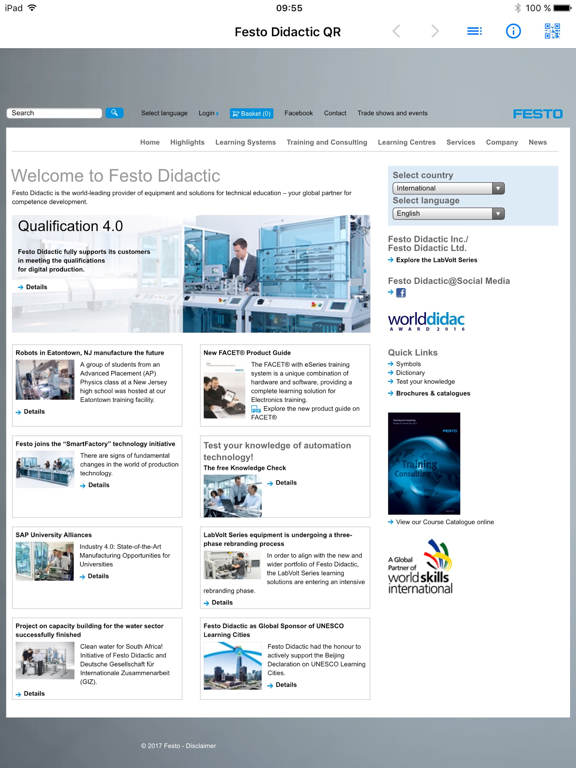576x768 pixels.
Task: Open the Services menu item
Action: [460, 142]
